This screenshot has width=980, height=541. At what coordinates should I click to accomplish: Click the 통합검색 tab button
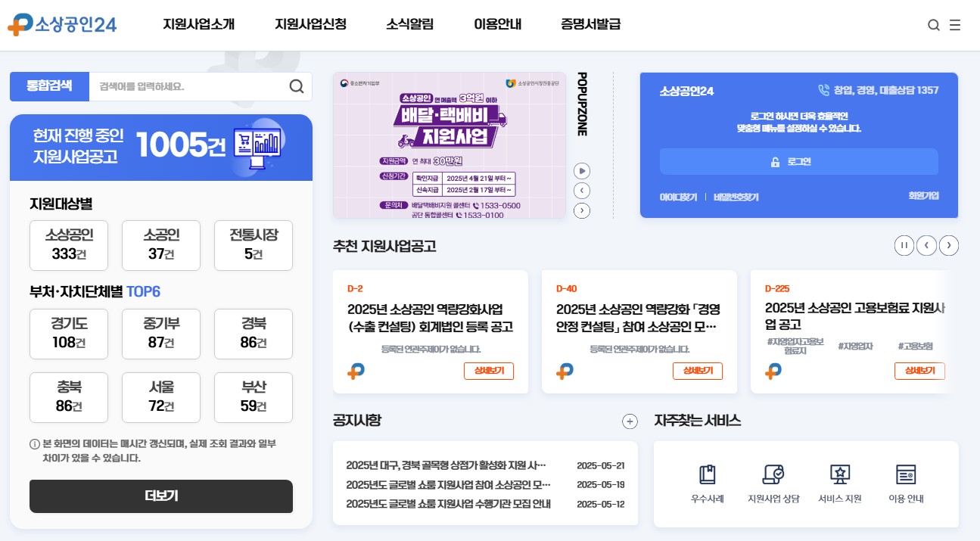coord(49,86)
